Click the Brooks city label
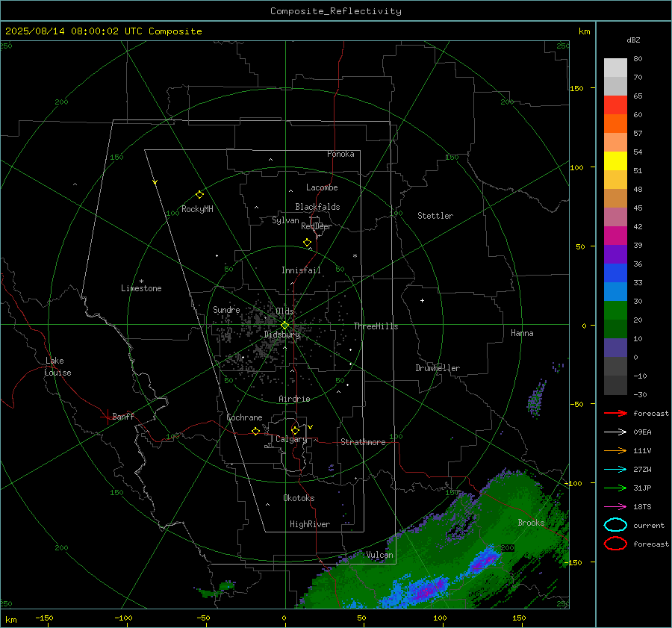 [x=531, y=523]
